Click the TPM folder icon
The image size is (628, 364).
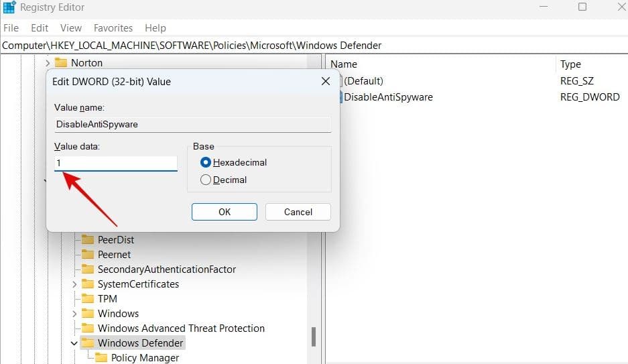(88, 298)
